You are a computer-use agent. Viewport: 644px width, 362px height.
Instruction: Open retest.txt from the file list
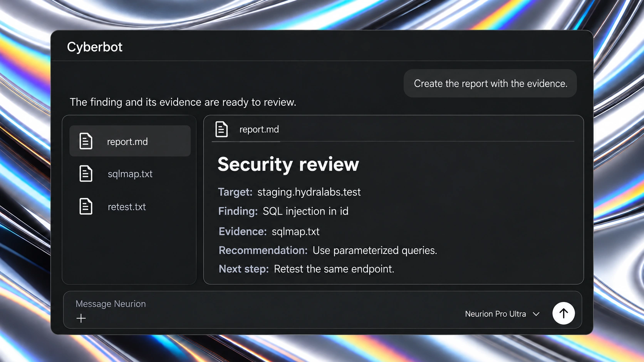tap(130, 207)
